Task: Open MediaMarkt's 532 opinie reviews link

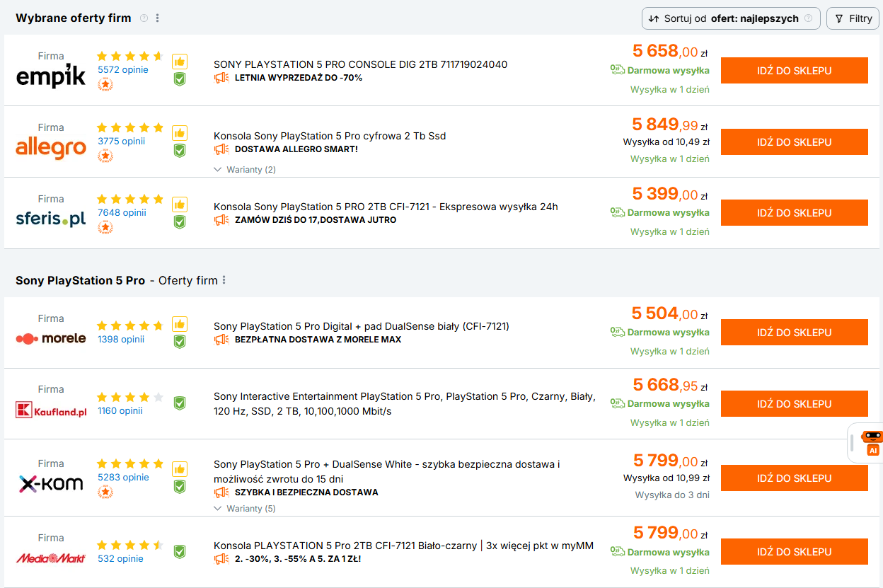Action: coord(120,558)
